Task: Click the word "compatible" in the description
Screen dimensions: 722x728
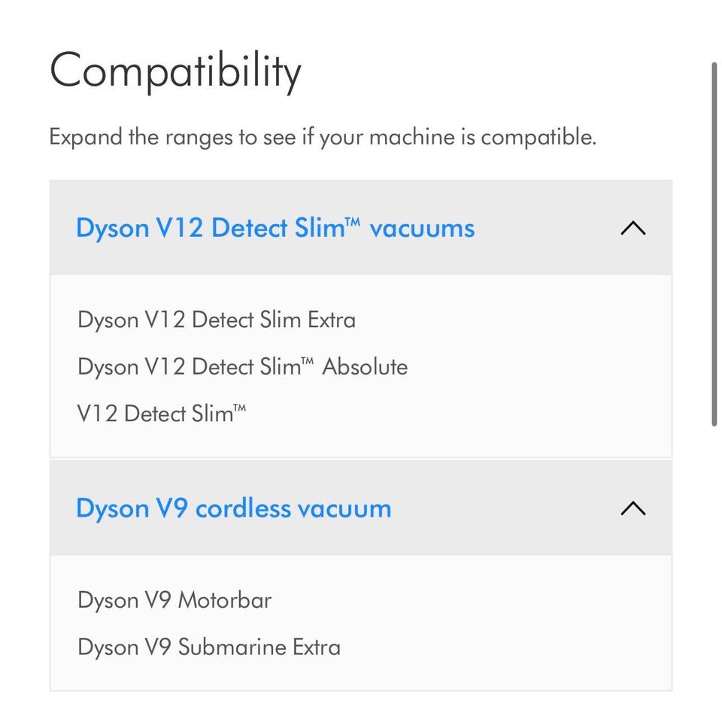Action: tap(536, 138)
